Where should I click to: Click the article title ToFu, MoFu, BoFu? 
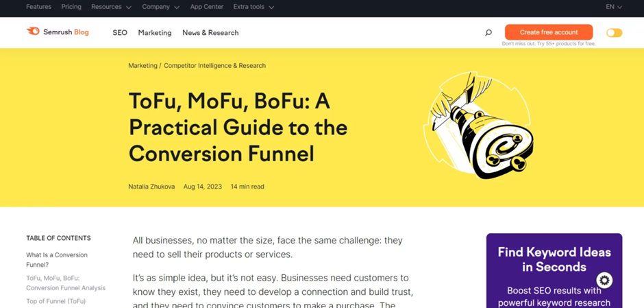[x=238, y=127]
